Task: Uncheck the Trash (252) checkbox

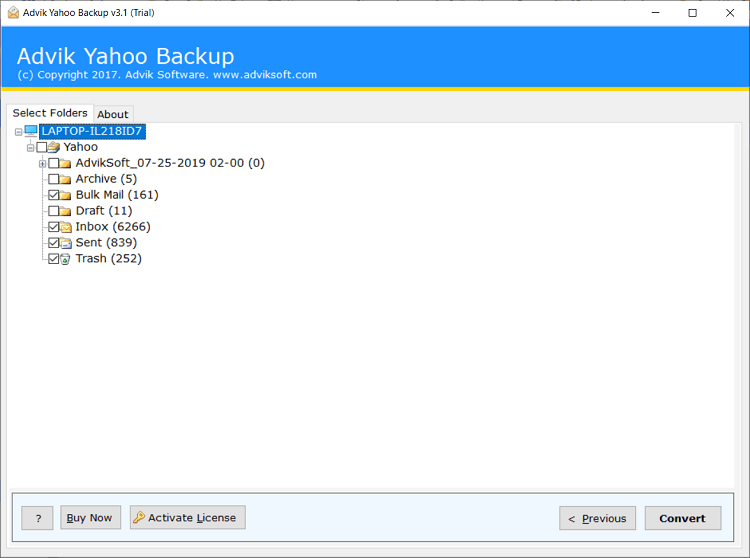Action: coord(54,259)
